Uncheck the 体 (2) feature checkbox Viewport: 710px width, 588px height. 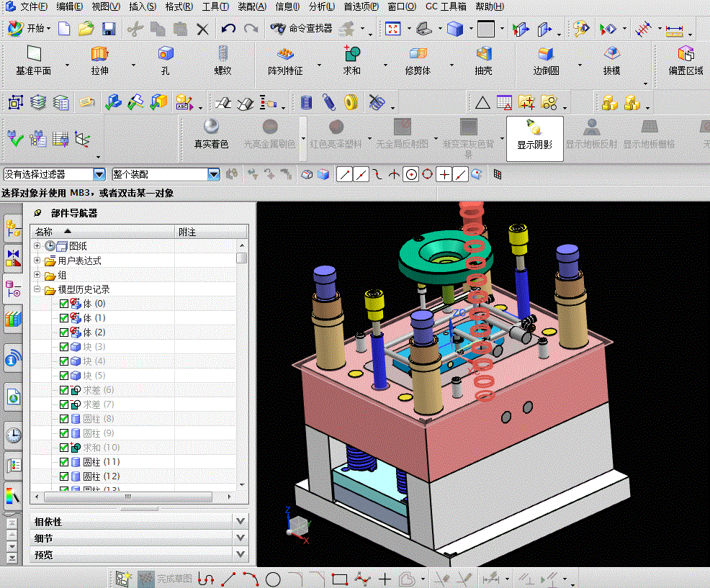(x=64, y=333)
